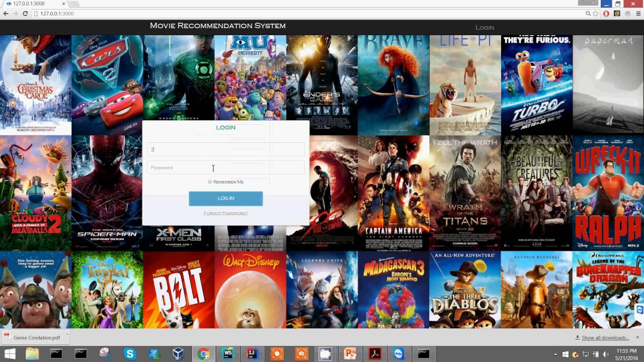Click A Christmas Carol poster
Viewport: 644px width, 362px height.
tap(36, 84)
